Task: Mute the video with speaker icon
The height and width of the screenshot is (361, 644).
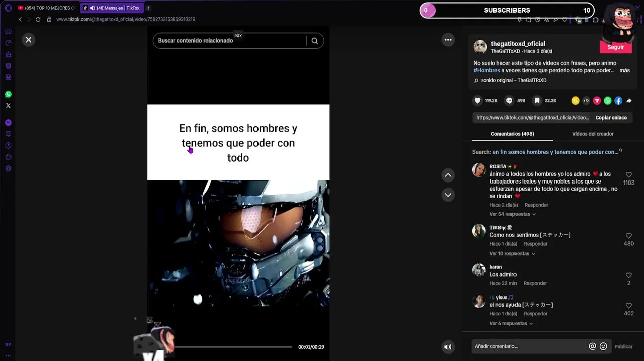Action: pyautogui.click(x=448, y=347)
